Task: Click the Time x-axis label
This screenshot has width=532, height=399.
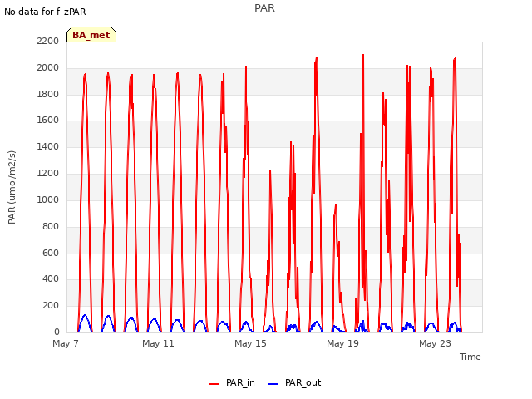Action: click(470, 357)
